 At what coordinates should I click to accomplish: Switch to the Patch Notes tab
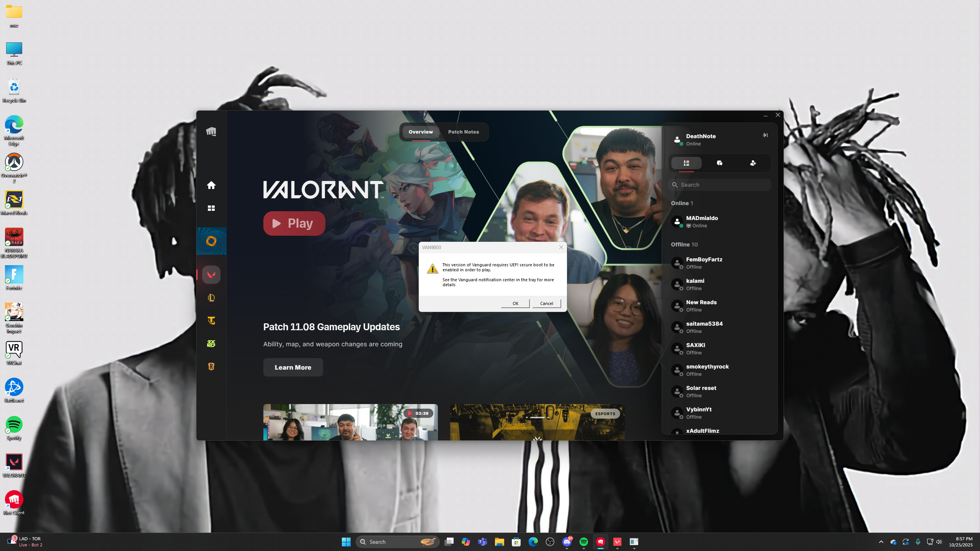[x=463, y=132]
